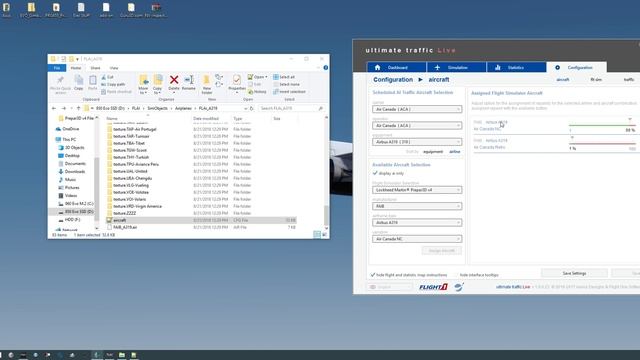Click the Cut scissors command

click(107, 77)
